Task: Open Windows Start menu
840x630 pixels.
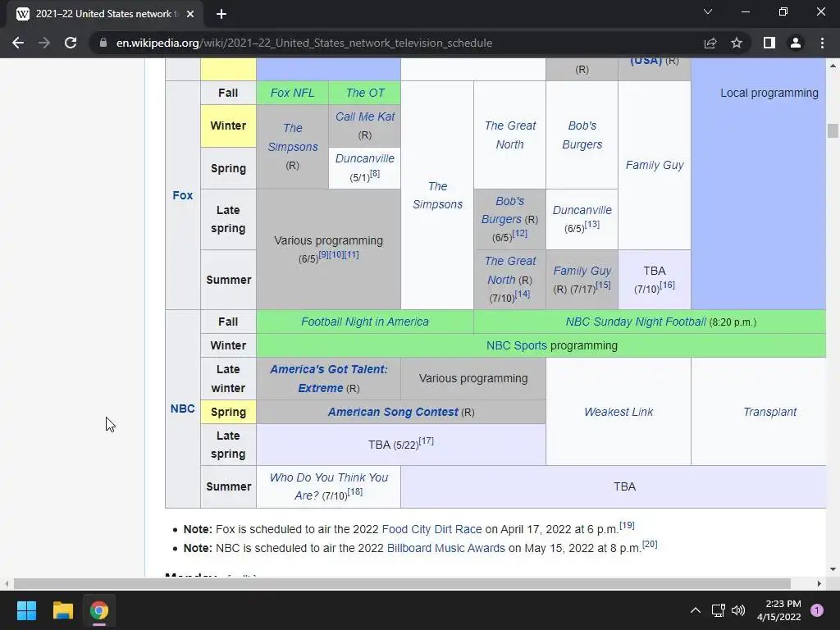Action: [26, 610]
